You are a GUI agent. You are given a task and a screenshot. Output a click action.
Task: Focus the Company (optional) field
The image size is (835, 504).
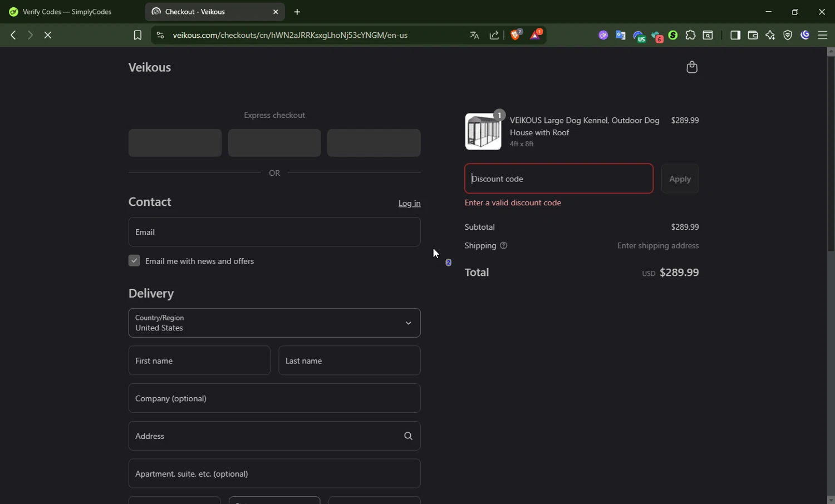(x=274, y=398)
